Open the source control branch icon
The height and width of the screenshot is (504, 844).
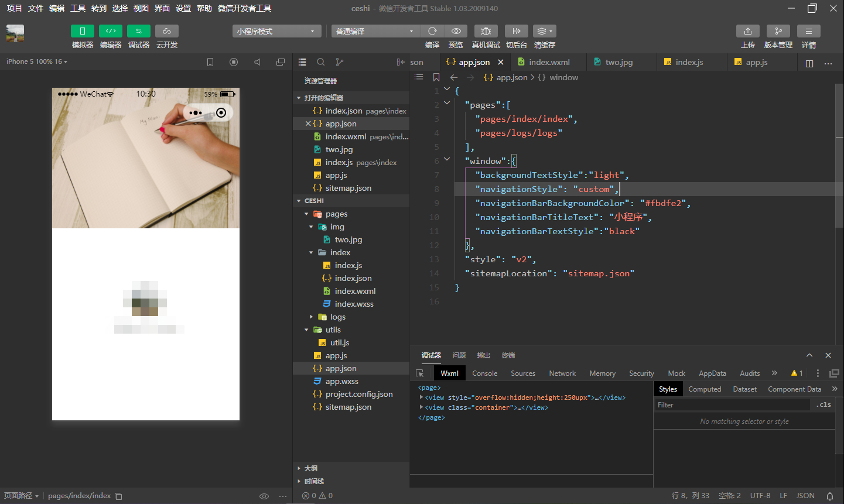tap(340, 62)
